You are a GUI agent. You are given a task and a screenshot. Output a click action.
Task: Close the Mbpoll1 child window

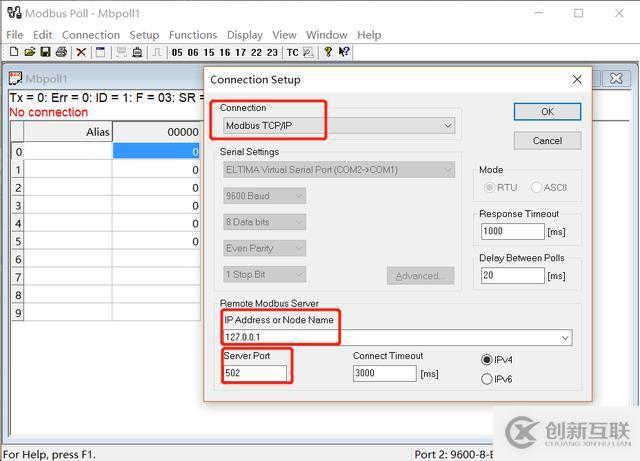tap(616, 78)
